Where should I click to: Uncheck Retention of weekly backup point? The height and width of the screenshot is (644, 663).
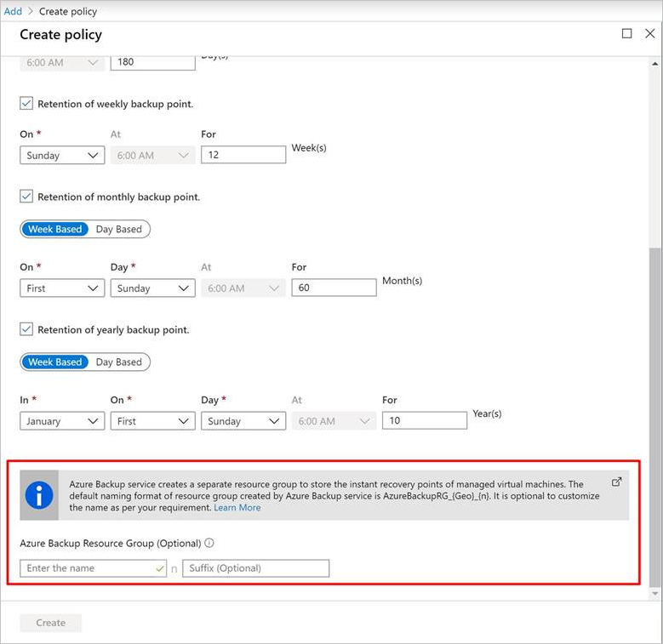26,104
